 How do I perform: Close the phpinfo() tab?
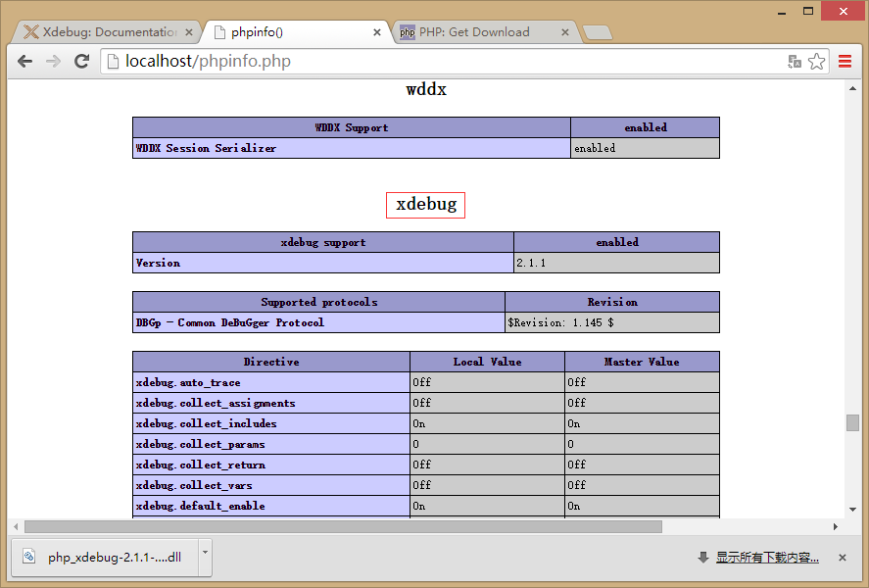point(378,32)
